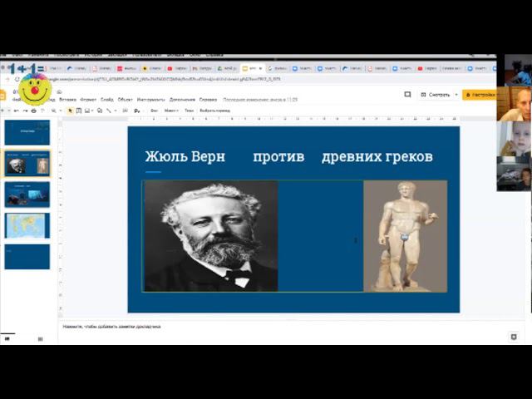Select the cursor Select tool

[x=70, y=111]
